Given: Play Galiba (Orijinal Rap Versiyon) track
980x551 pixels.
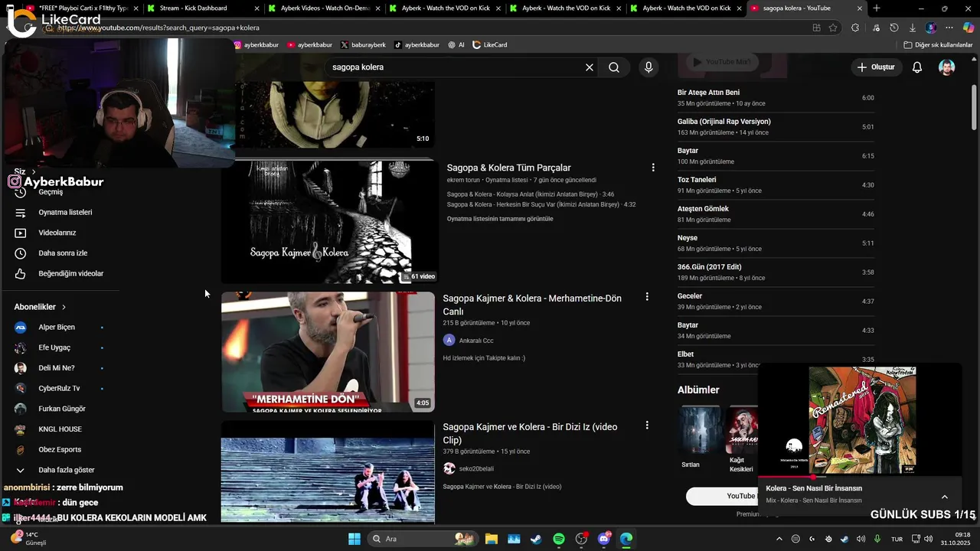Looking at the screenshot, I should click(x=776, y=127).
